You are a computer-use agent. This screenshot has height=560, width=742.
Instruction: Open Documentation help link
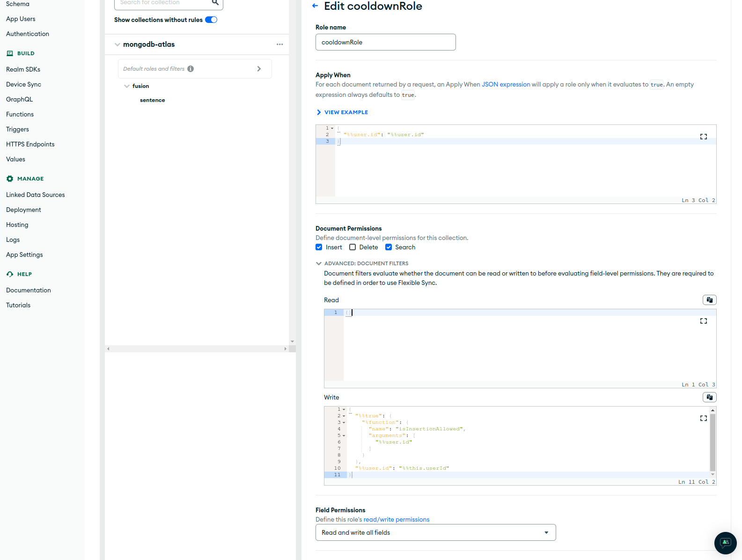28,290
